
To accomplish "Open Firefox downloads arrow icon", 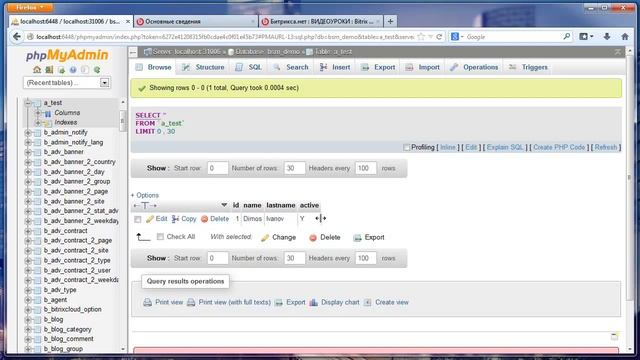I will pyautogui.click(x=607, y=37).
